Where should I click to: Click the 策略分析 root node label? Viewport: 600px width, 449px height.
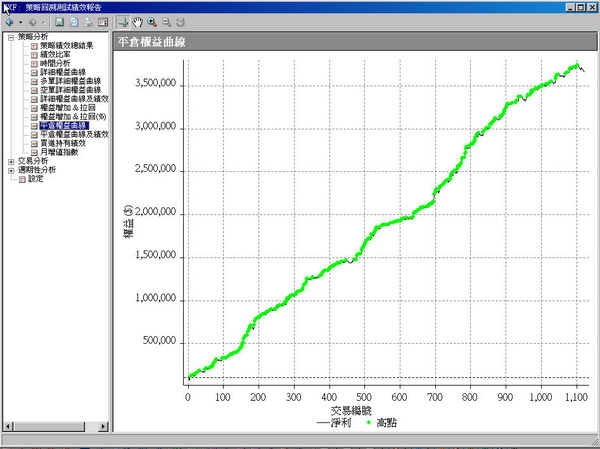tap(33, 37)
